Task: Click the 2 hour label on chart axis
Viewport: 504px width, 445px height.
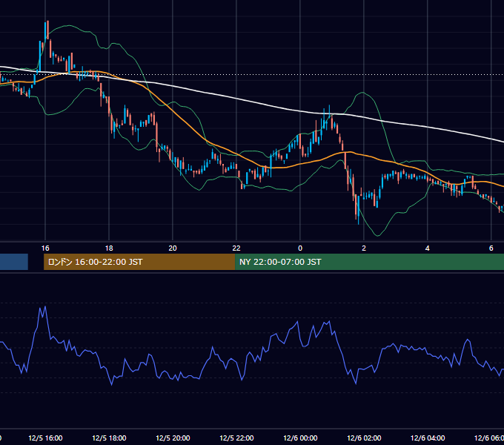Action: click(x=363, y=248)
